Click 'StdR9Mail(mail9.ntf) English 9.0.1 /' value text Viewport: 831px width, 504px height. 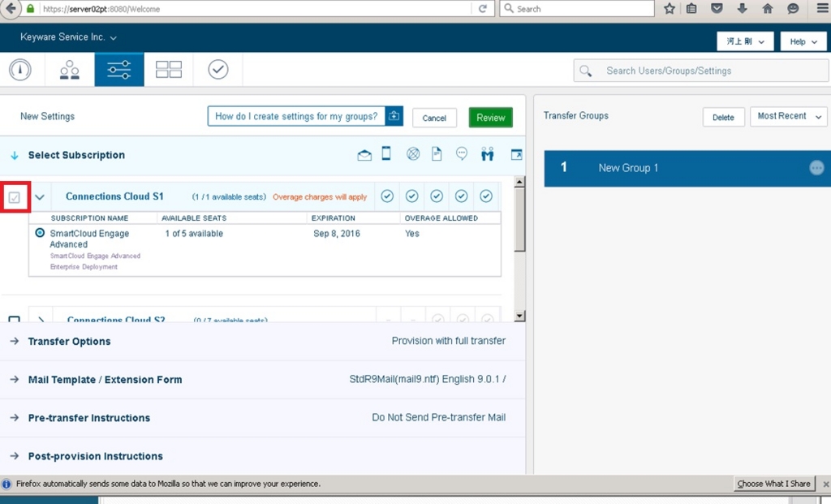(427, 379)
